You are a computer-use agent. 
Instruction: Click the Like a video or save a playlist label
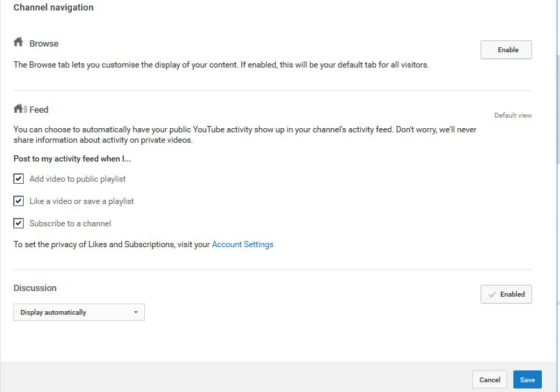(81, 201)
